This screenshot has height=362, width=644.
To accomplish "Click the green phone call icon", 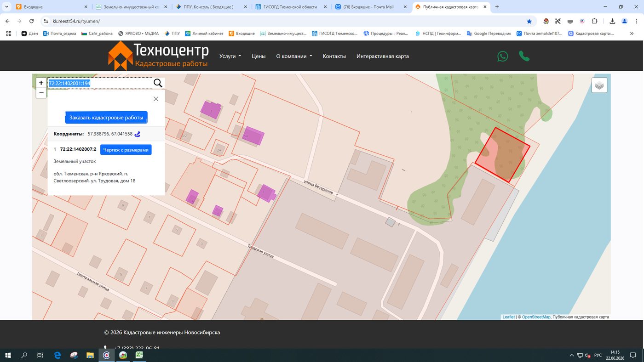I will [524, 56].
